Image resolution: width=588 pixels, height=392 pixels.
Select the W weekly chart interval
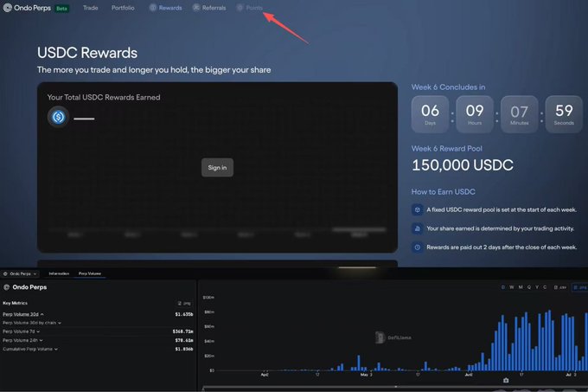512,287
